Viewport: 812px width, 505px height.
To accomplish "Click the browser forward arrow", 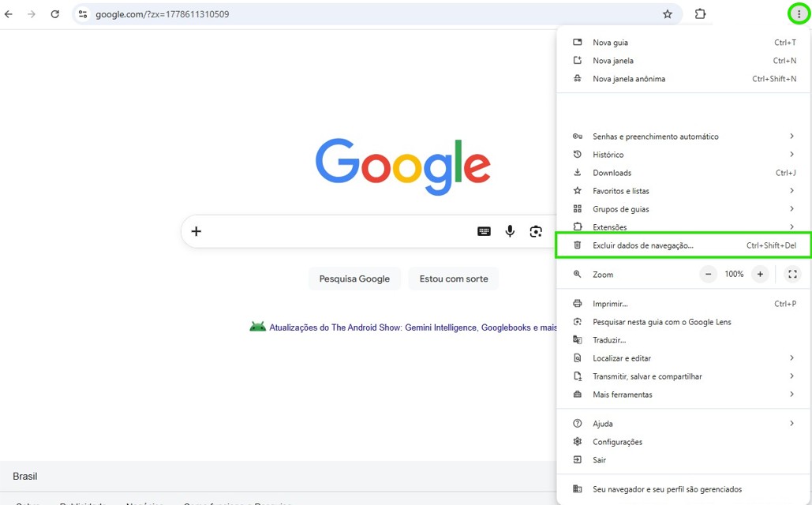I will (32, 14).
